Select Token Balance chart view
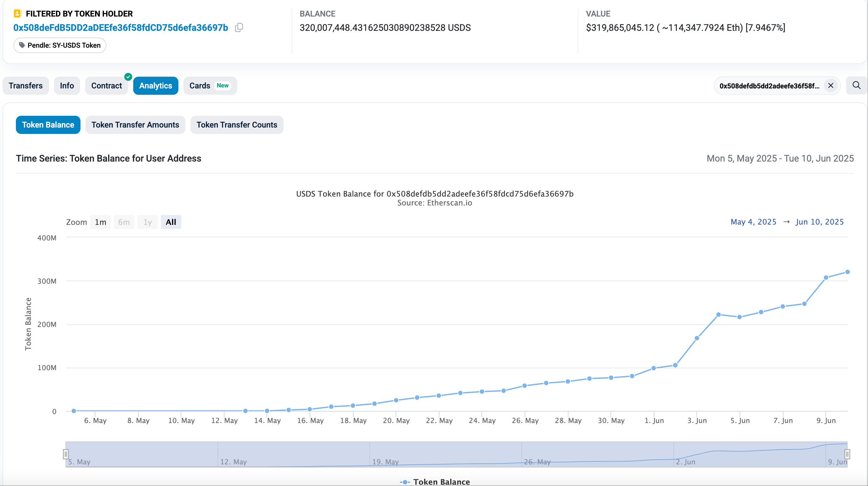The image size is (868, 486). click(48, 125)
